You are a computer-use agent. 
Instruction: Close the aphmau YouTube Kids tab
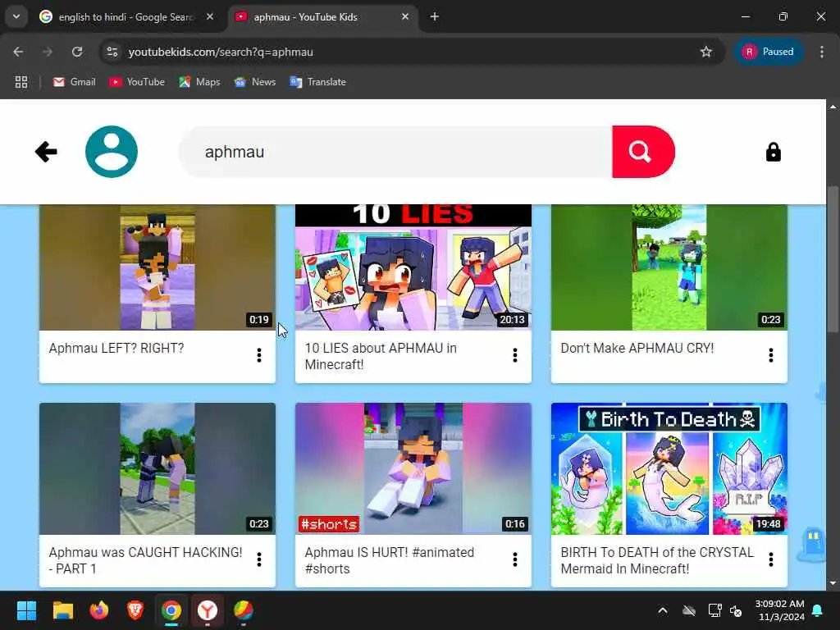click(405, 16)
